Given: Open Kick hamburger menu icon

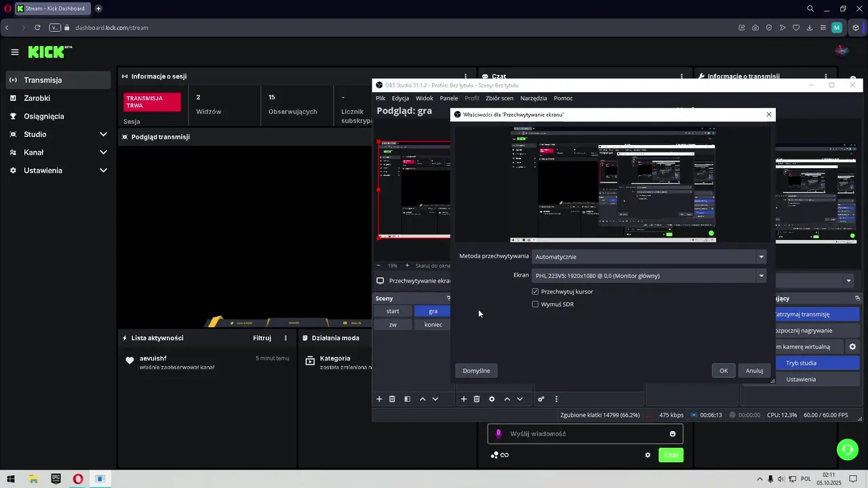Looking at the screenshot, I should click(15, 52).
